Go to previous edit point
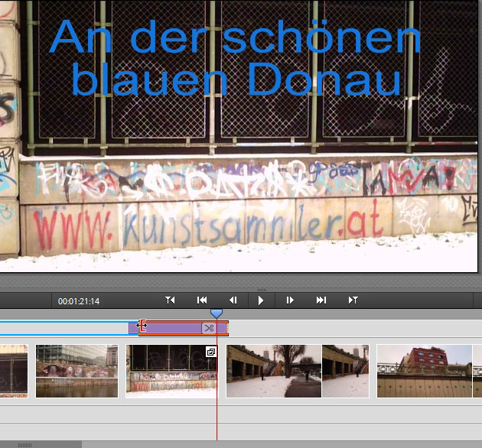This screenshot has width=482, height=448. tap(202, 300)
